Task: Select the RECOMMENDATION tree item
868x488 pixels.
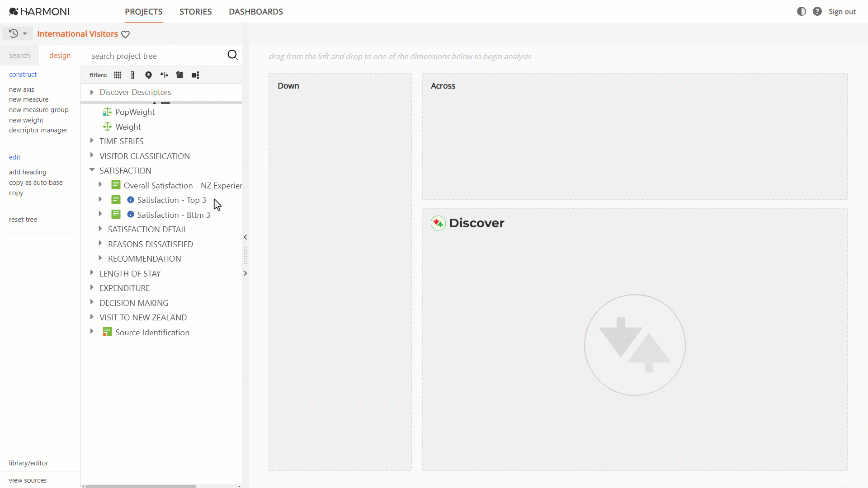Action: [x=145, y=259]
